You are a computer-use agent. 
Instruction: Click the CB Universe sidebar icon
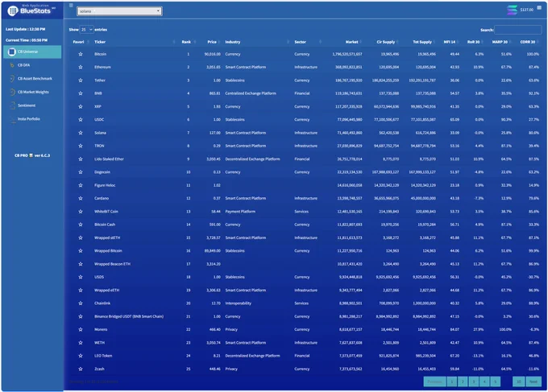pos(11,52)
